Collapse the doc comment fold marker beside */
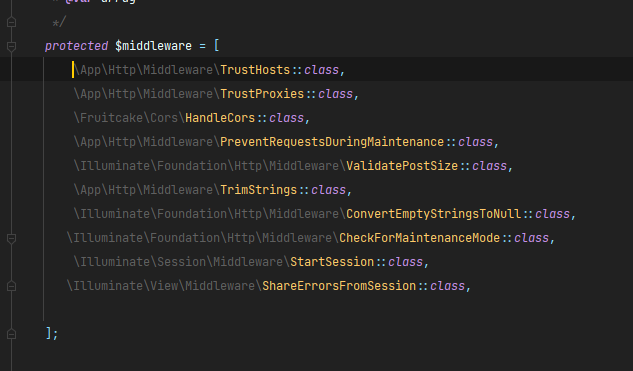The height and width of the screenshot is (371, 633). point(12,22)
